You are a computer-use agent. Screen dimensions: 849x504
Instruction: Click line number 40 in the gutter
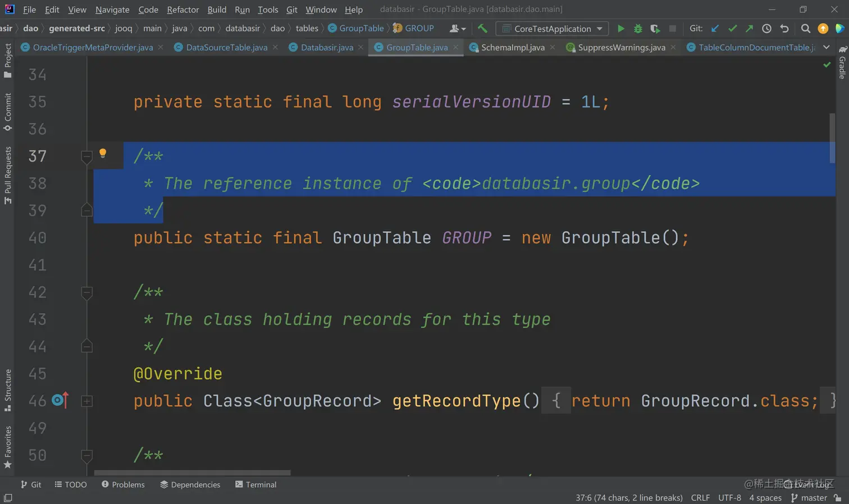(38, 238)
